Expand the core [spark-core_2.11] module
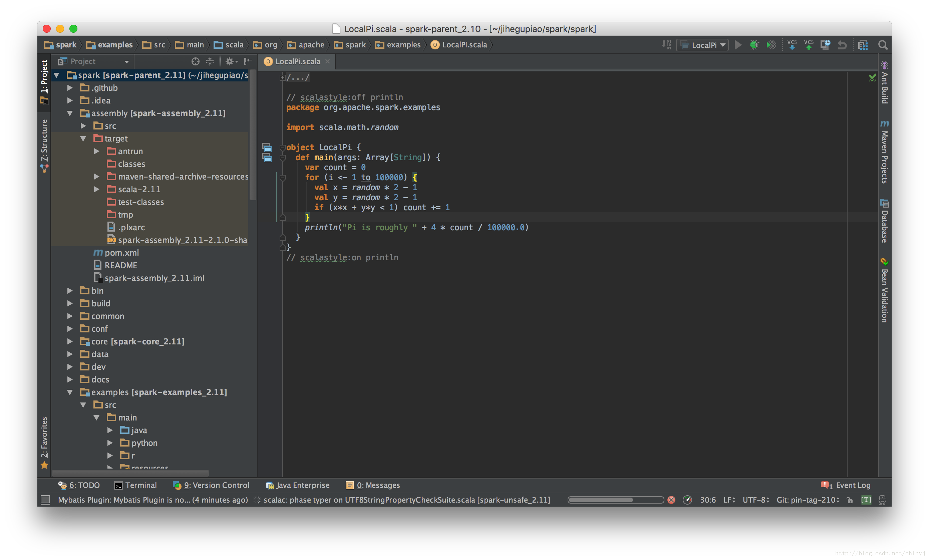This screenshot has height=560, width=929. [70, 342]
